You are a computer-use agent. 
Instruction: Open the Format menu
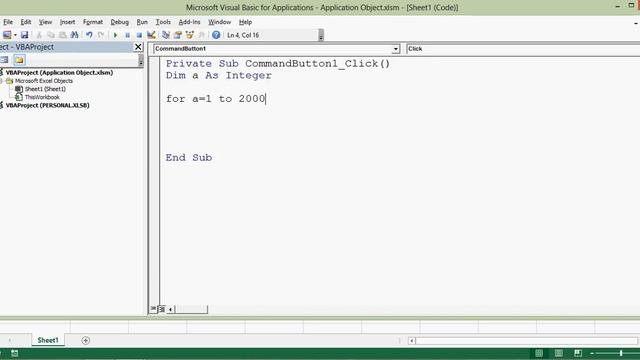(93, 22)
